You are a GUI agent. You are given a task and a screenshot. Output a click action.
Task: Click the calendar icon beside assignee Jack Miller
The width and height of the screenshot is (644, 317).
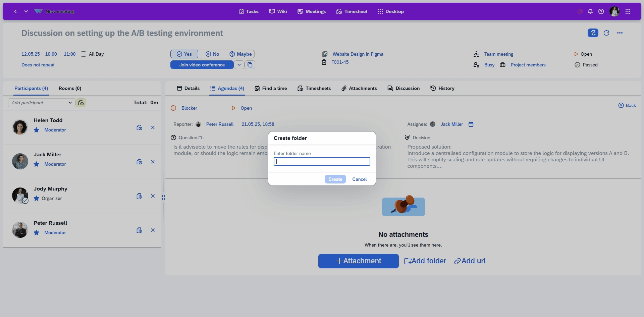click(471, 124)
